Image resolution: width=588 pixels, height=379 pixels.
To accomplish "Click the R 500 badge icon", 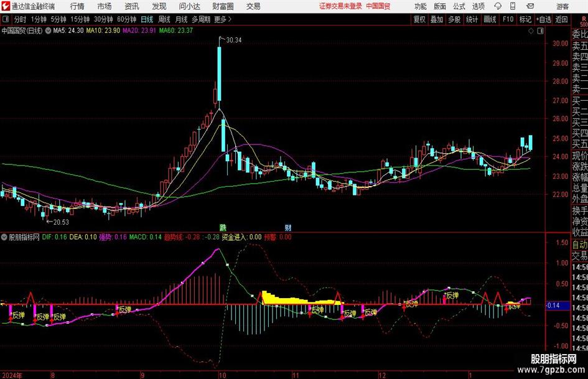I will 584,21.
